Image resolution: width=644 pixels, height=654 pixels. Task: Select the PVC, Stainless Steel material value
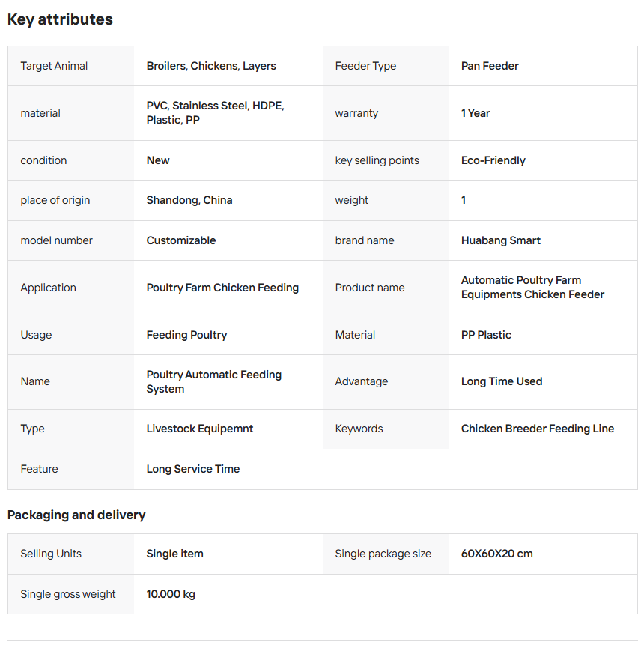tap(215, 112)
